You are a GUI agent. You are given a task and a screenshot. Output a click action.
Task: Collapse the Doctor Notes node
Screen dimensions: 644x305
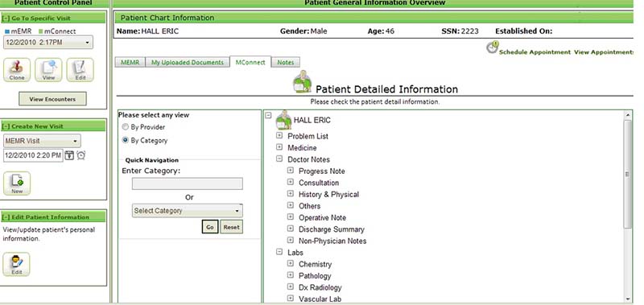(279, 159)
